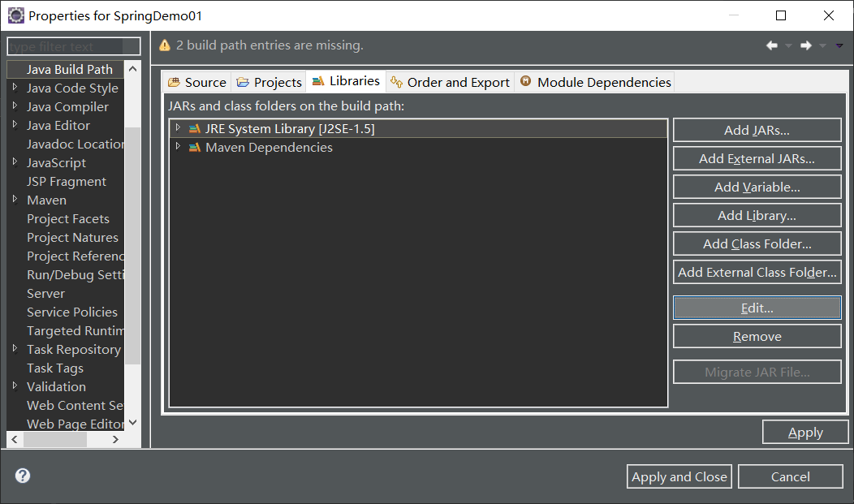The width and height of the screenshot is (854, 504).
Task: Select Project References in the tree
Action: point(75,256)
